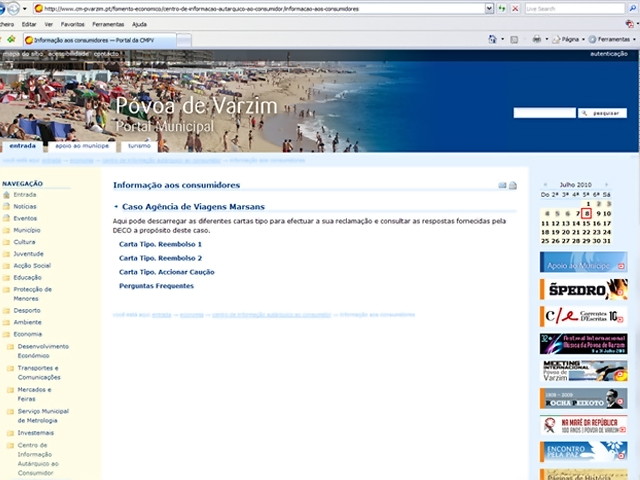Open the Home options dropdown arrow
The image size is (640, 480).
pyautogui.click(x=502, y=39)
